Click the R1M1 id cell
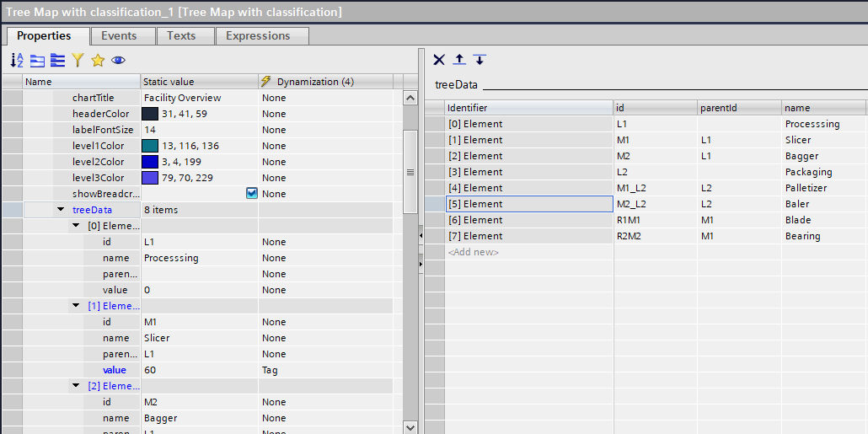Viewport: 868px width, 434px height. click(656, 220)
